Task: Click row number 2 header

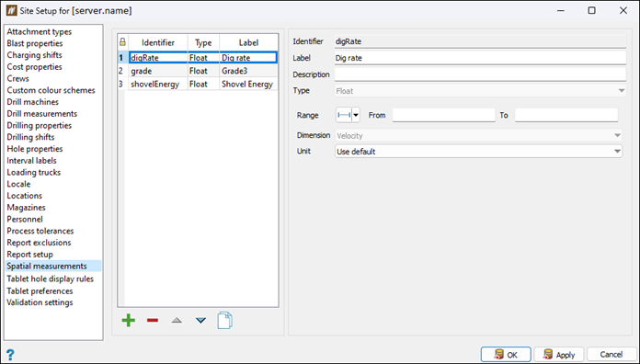Action: 121,71
